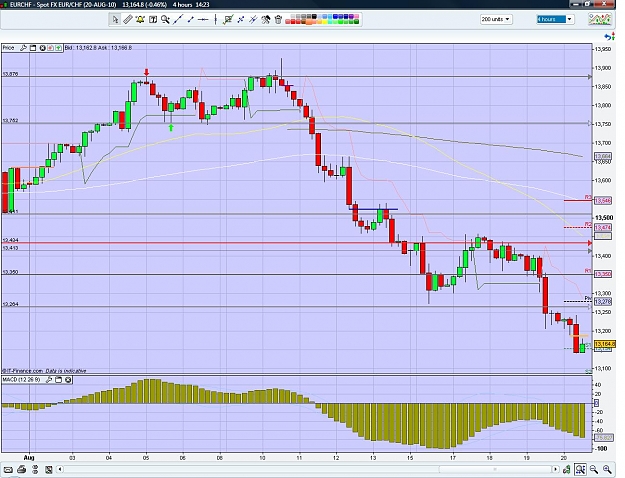Screen dimensions: 625x478
Task: Select the segment line tool
Action: click(x=191, y=19)
